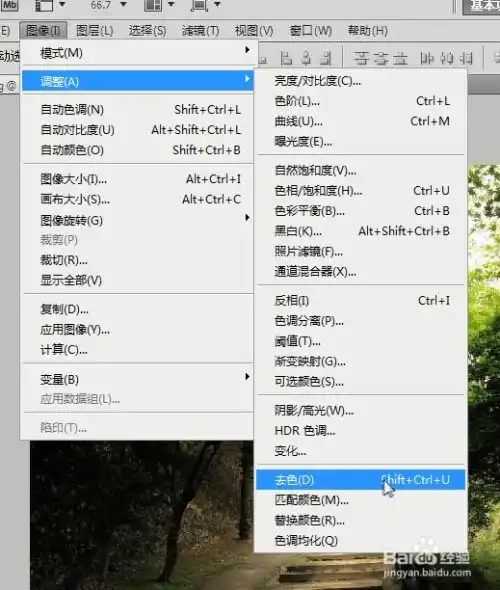
Task: Open 阴影/高光(W)... adjustment
Action: tap(360, 411)
